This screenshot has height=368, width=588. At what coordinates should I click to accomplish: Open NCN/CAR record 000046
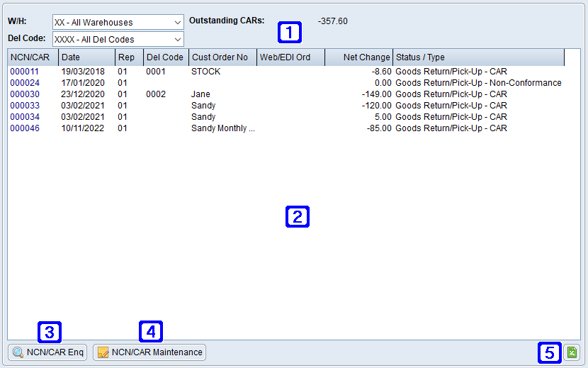point(25,128)
